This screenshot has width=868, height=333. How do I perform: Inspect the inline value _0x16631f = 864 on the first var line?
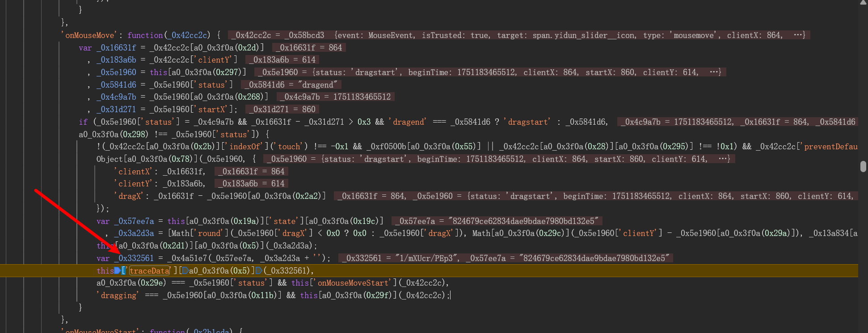coord(311,47)
